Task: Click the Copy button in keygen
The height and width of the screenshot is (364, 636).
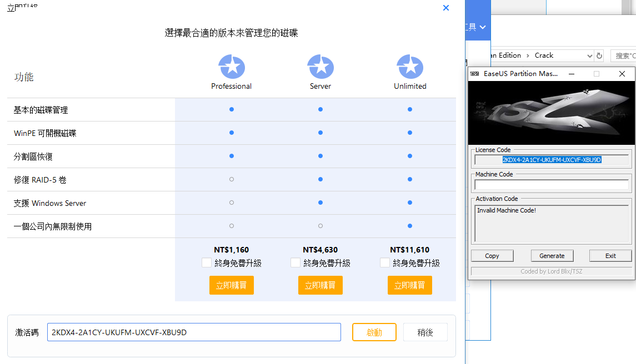Action: pyautogui.click(x=492, y=256)
